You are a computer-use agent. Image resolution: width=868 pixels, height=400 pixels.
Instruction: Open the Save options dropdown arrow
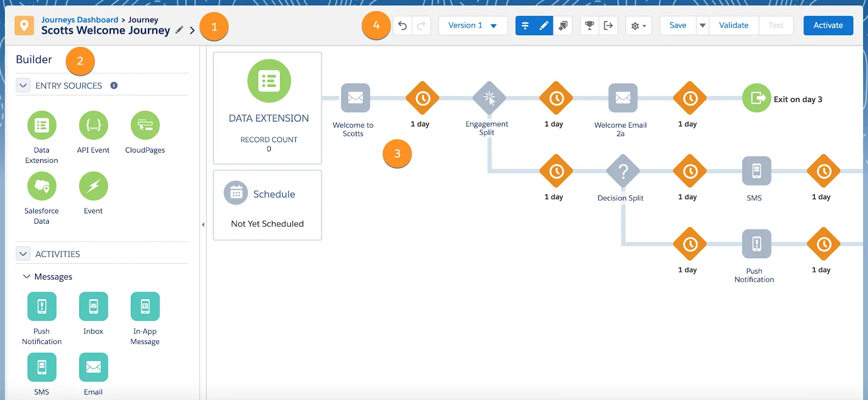pos(703,26)
